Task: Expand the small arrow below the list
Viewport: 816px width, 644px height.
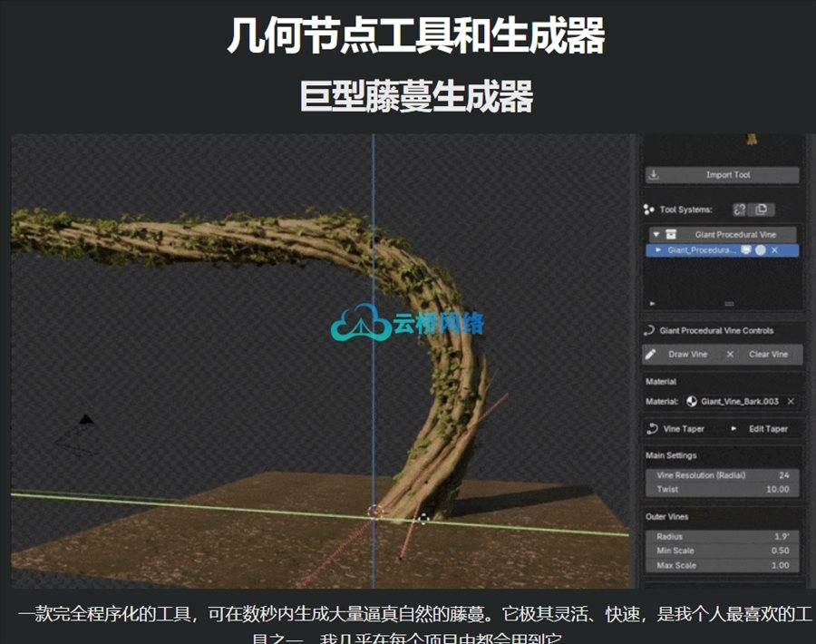Action: click(x=650, y=304)
